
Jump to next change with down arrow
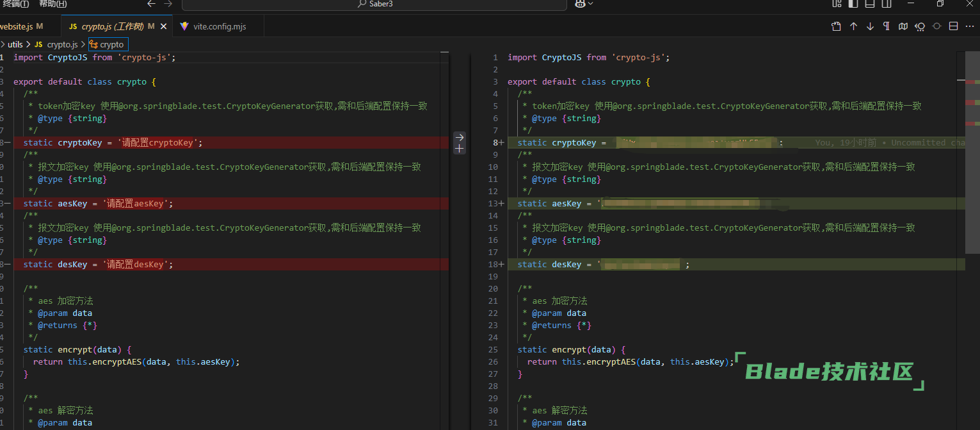(870, 26)
